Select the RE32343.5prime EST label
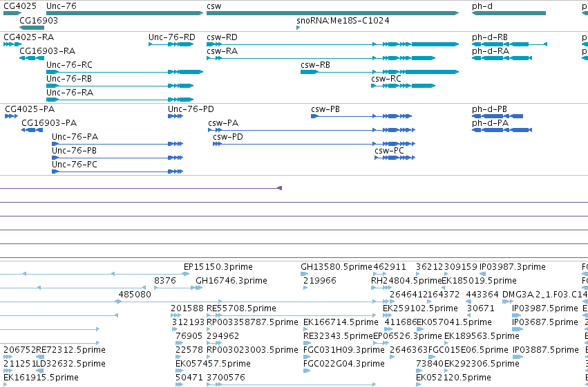The height and width of the screenshot is (388, 588). 339,336
